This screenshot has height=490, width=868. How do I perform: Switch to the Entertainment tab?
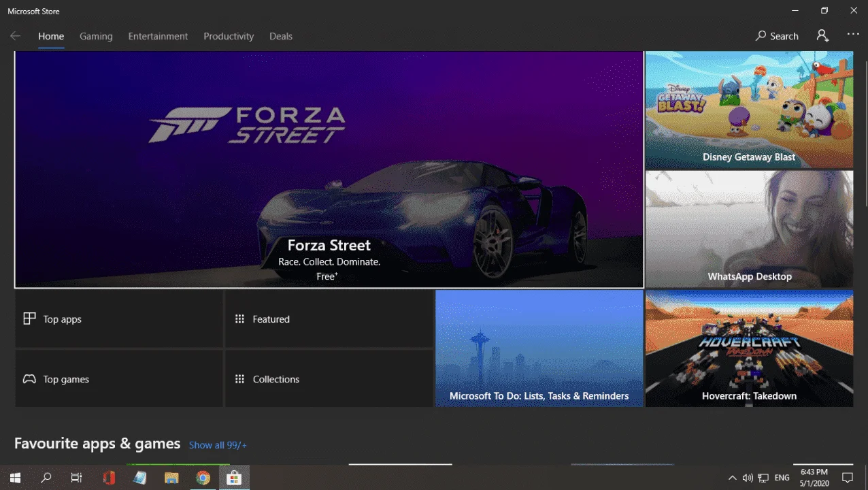158,36
